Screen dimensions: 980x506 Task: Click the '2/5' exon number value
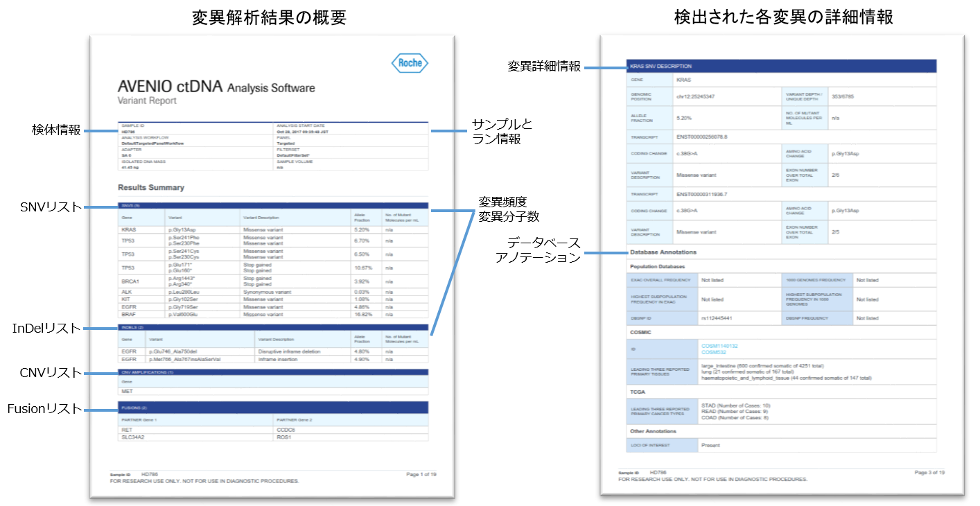tap(834, 232)
